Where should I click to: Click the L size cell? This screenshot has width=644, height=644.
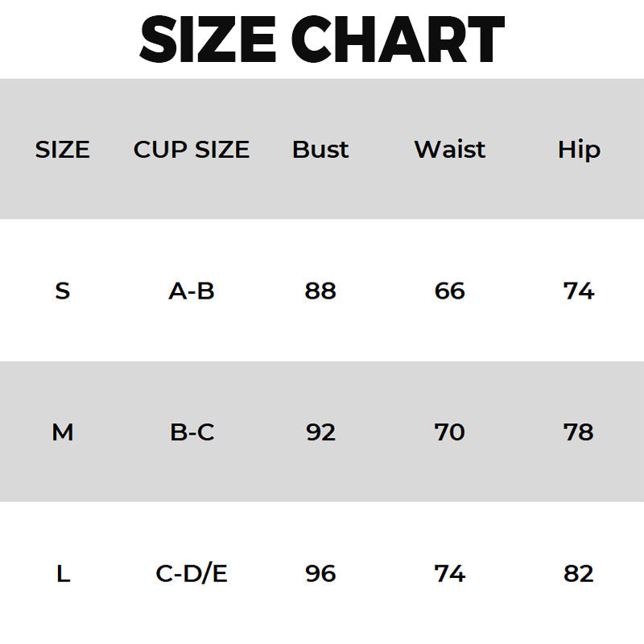[x=62, y=574]
